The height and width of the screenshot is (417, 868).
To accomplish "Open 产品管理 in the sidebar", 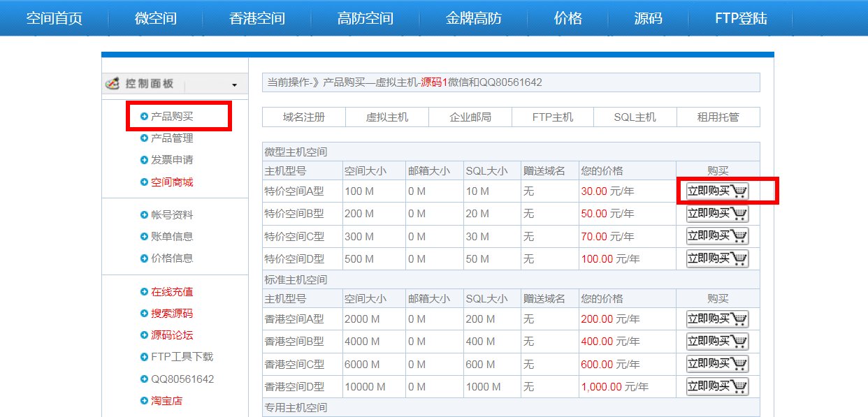I will [172, 138].
